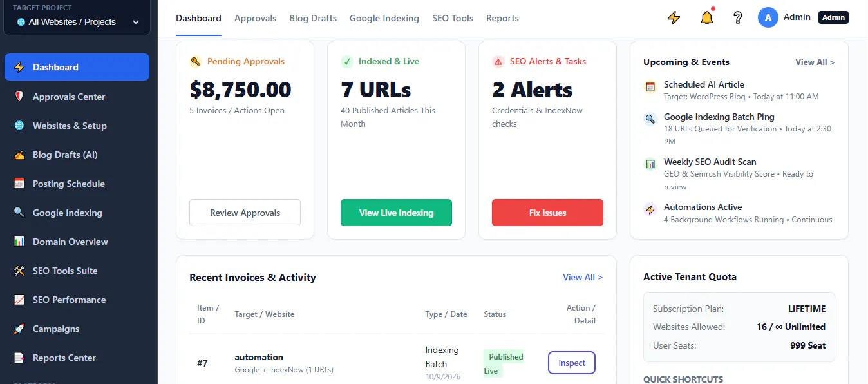
Task: Click the Domain Overview chart icon
Action: coord(19,242)
